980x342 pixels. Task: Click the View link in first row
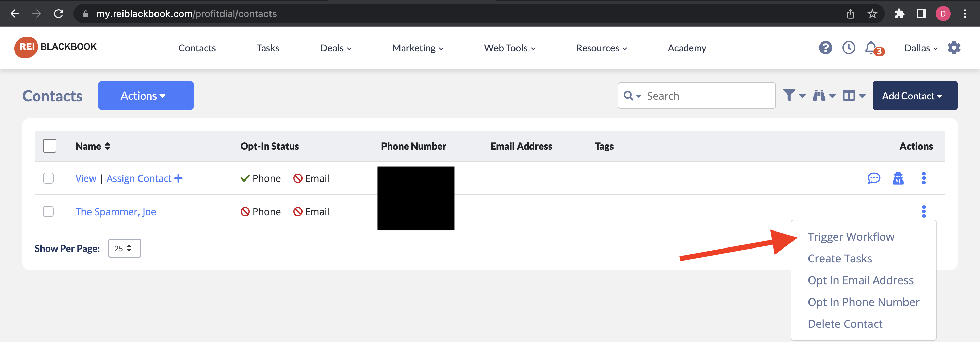[86, 178]
